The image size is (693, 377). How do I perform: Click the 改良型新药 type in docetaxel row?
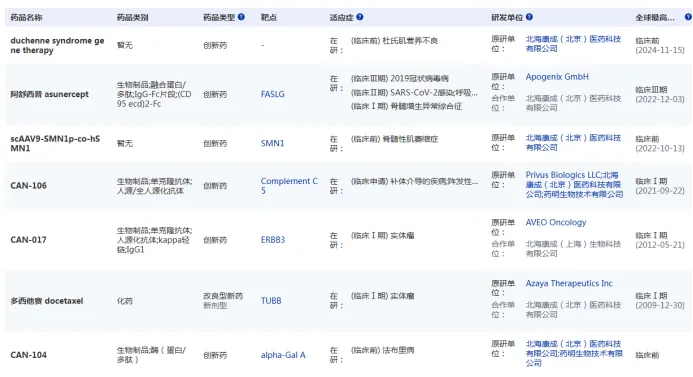tap(223, 296)
